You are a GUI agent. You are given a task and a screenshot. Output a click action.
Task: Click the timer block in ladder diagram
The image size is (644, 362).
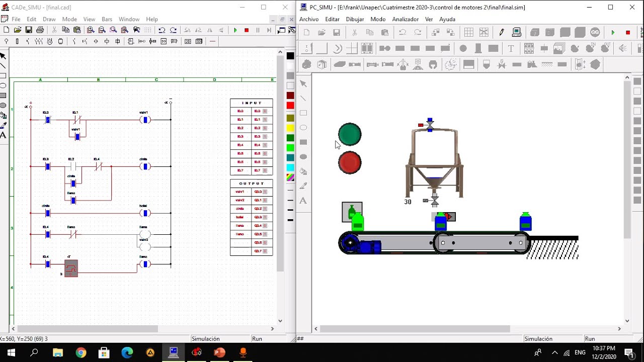[x=71, y=268]
